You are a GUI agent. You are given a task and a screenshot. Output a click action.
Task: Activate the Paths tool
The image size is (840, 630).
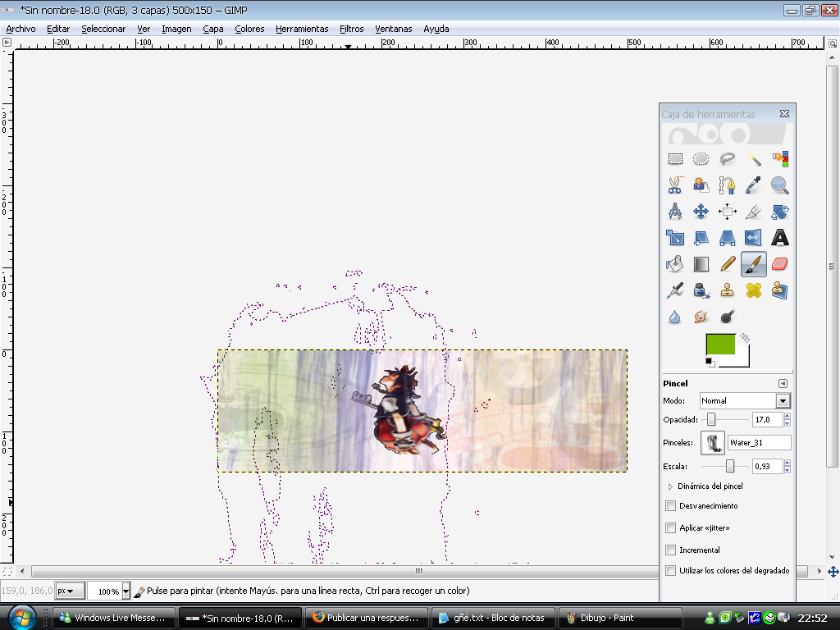pyautogui.click(x=727, y=185)
